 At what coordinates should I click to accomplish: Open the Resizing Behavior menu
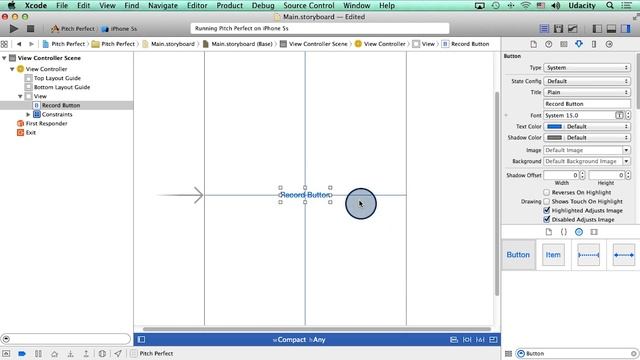[493, 340]
